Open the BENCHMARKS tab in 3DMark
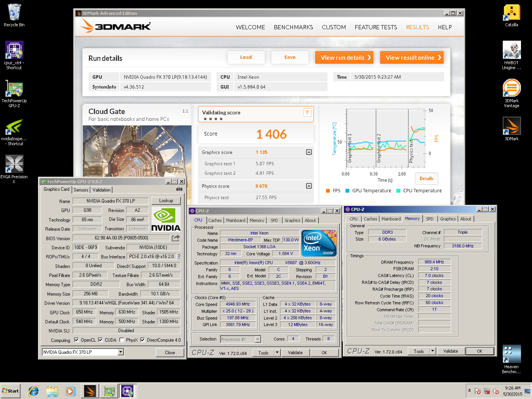The height and width of the screenshot is (399, 532). click(293, 27)
